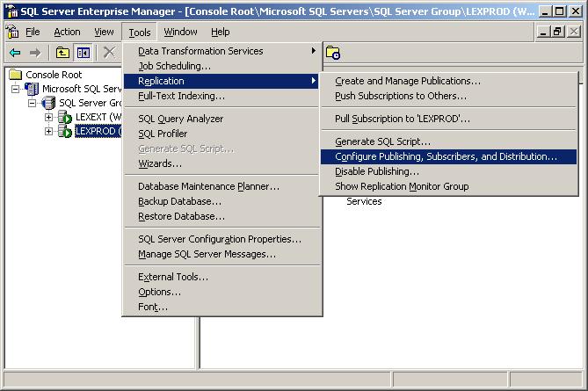Collapse the Microsoft SQL Servers node

[15, 89]
